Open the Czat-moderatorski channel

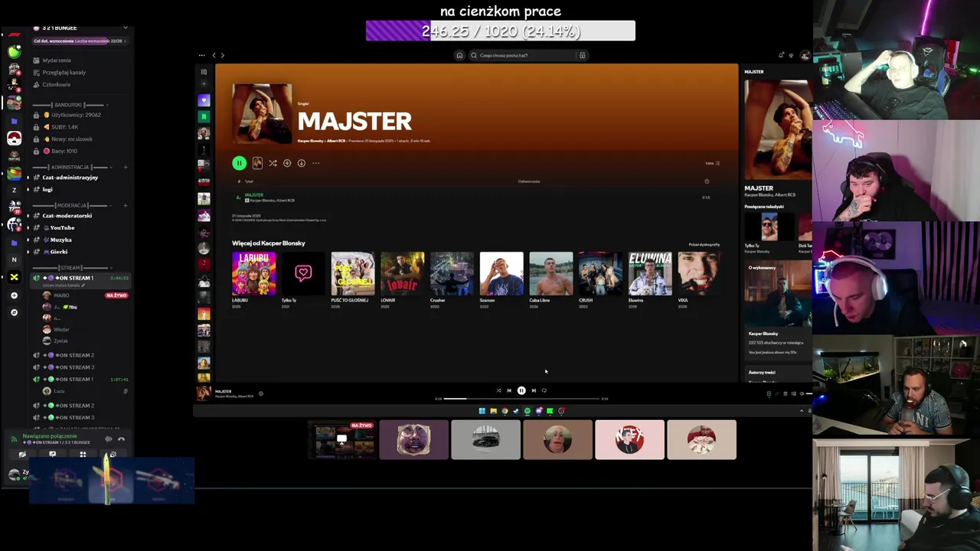click(67, 216)
